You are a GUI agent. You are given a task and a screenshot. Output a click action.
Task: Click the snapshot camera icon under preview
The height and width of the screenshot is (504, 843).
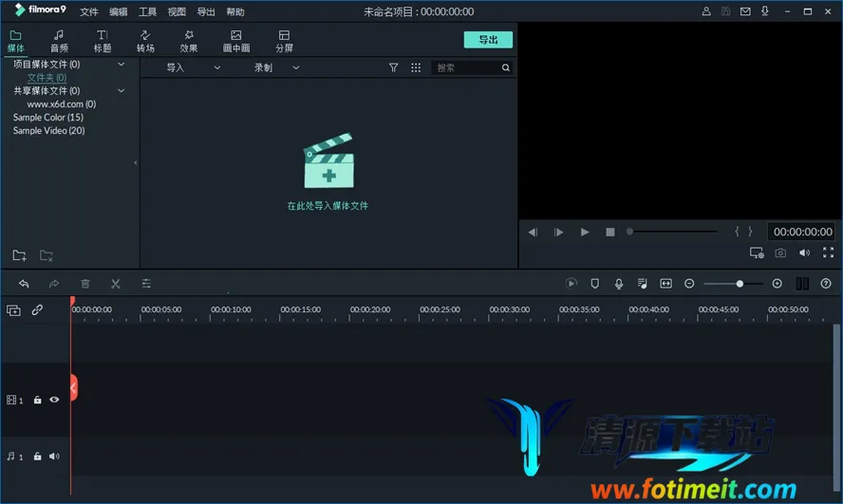click(x=780, y=253)
